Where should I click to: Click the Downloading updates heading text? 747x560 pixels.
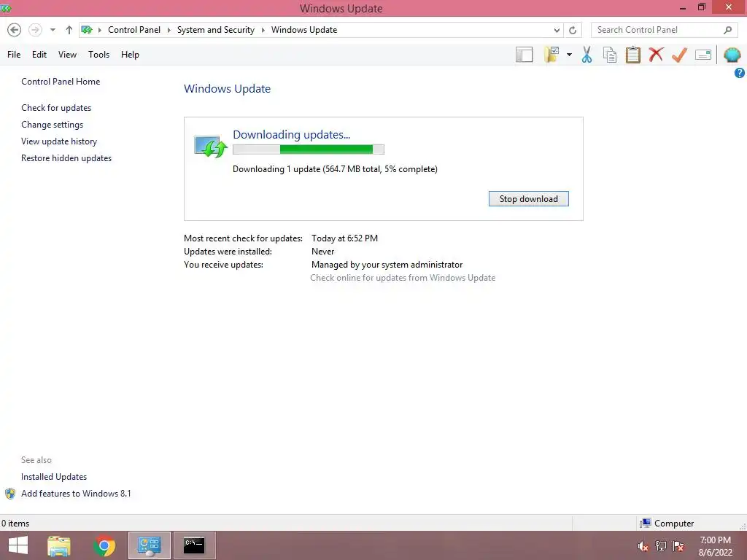[x=292, y=135]
